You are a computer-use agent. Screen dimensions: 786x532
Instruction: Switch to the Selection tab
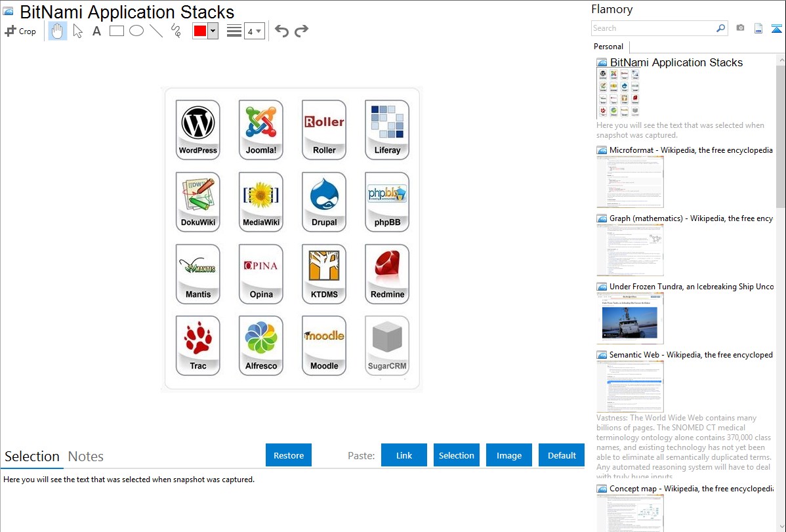[32, 457]
